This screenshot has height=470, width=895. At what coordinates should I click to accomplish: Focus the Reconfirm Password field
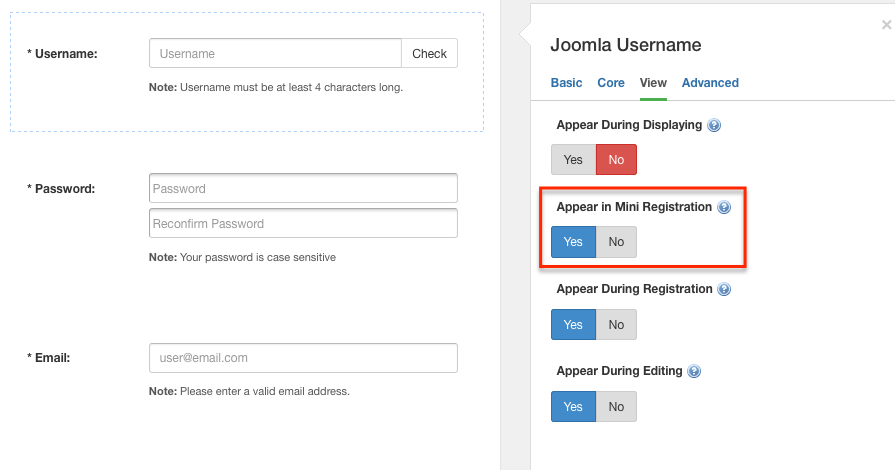[303, 223]
